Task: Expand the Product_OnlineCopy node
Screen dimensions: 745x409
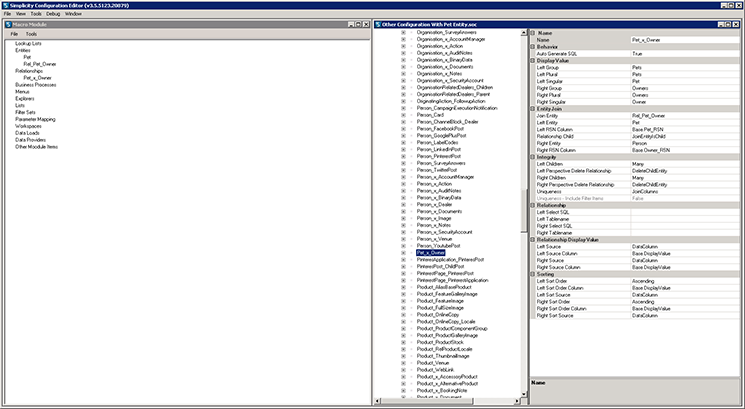Action: tap(403, 314)
